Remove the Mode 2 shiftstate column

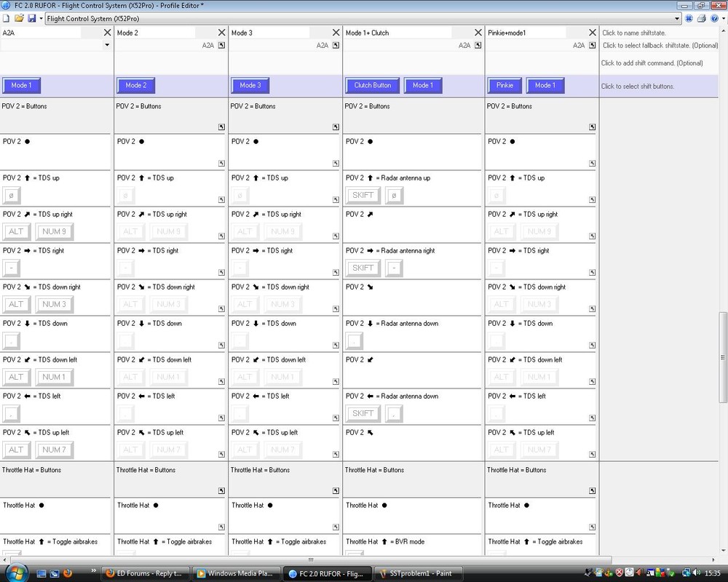(x=221, y=33)
